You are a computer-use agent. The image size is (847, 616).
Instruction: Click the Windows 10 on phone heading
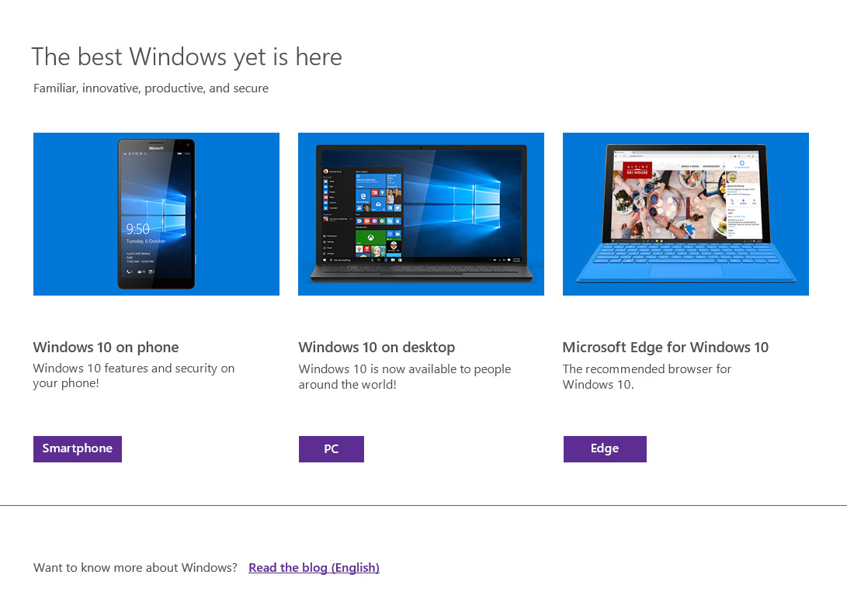106,347
